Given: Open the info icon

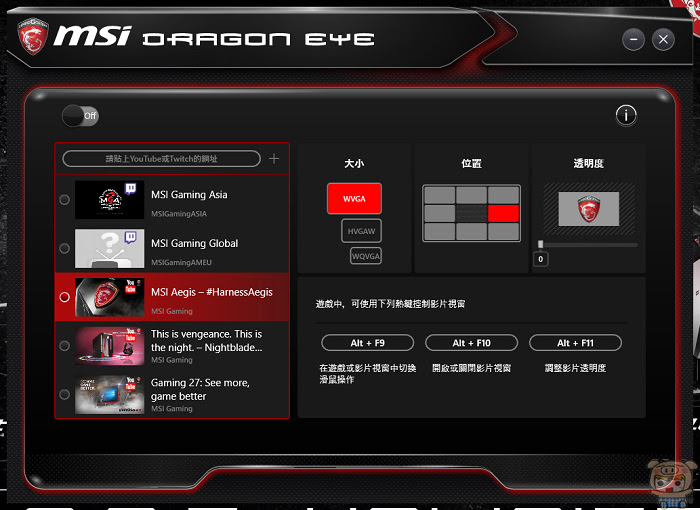Looking at the screenshot, I should (626, 116).
